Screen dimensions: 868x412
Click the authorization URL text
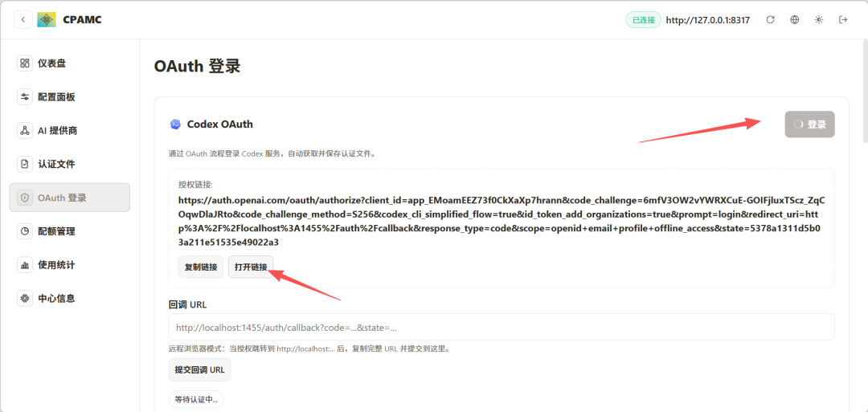502,221
